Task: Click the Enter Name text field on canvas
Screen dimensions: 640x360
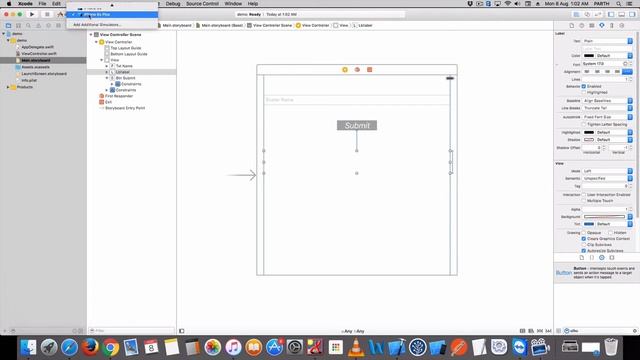Action: (x=357, y=100)
